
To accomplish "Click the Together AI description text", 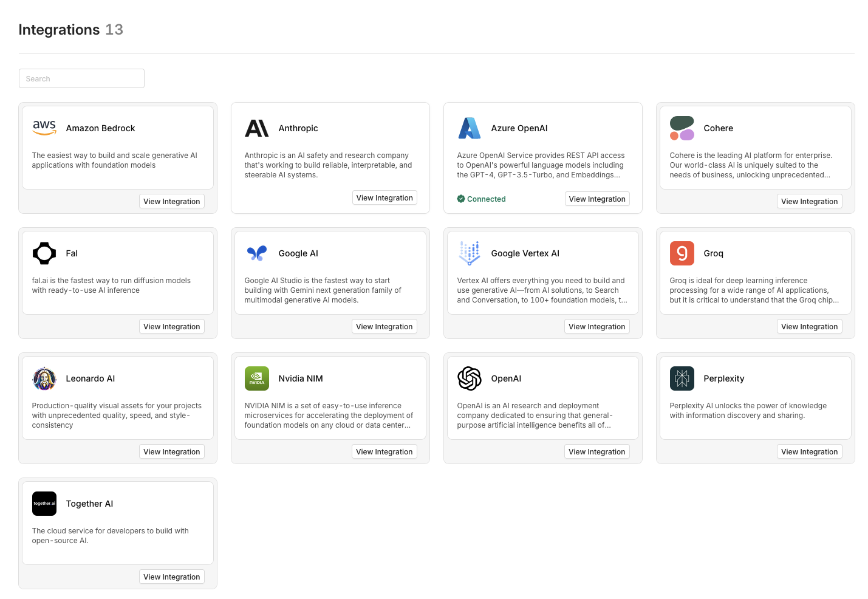I will [x=111, y=536].
